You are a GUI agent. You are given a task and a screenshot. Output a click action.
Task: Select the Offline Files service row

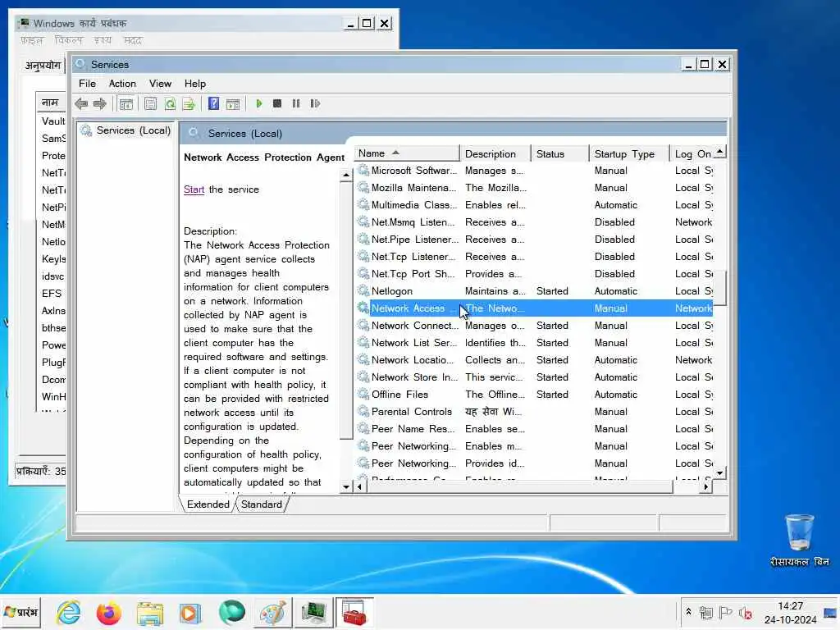click(534, 395)
